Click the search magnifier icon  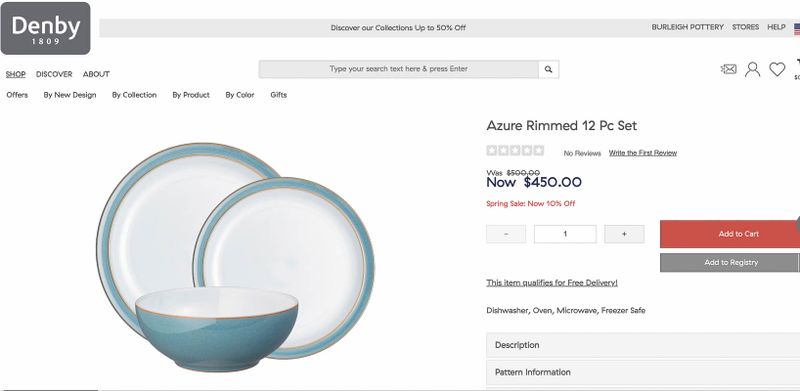coord(548,69)
